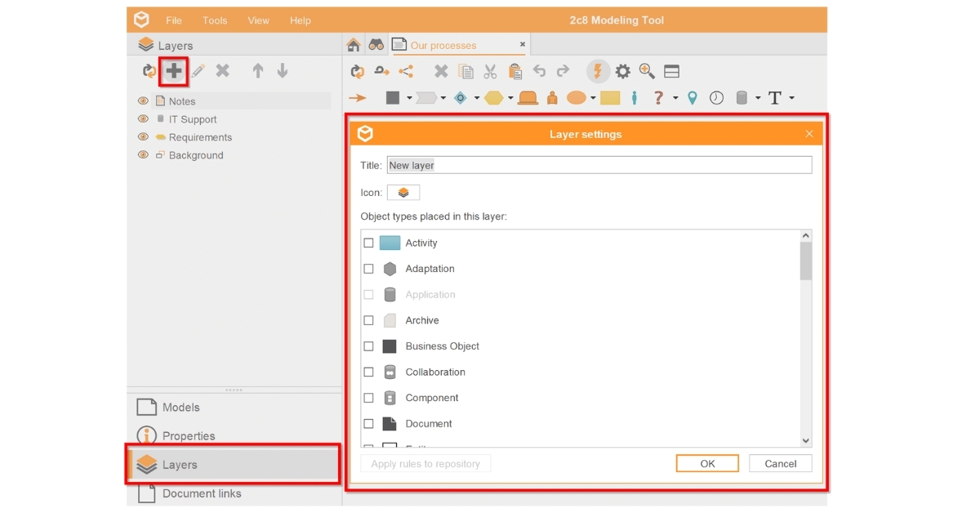Open the Help menu
Screen dimensions: 980x513
tap(301, 20)
